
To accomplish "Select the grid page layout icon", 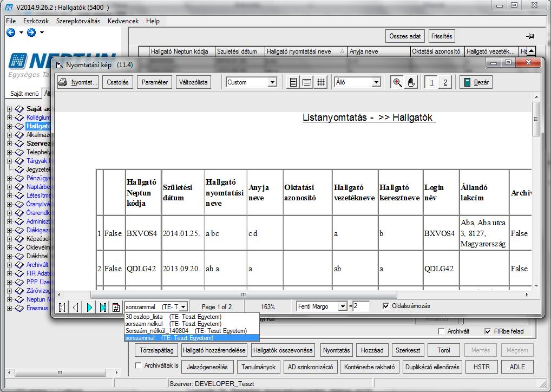I will (x=321, y=82).
